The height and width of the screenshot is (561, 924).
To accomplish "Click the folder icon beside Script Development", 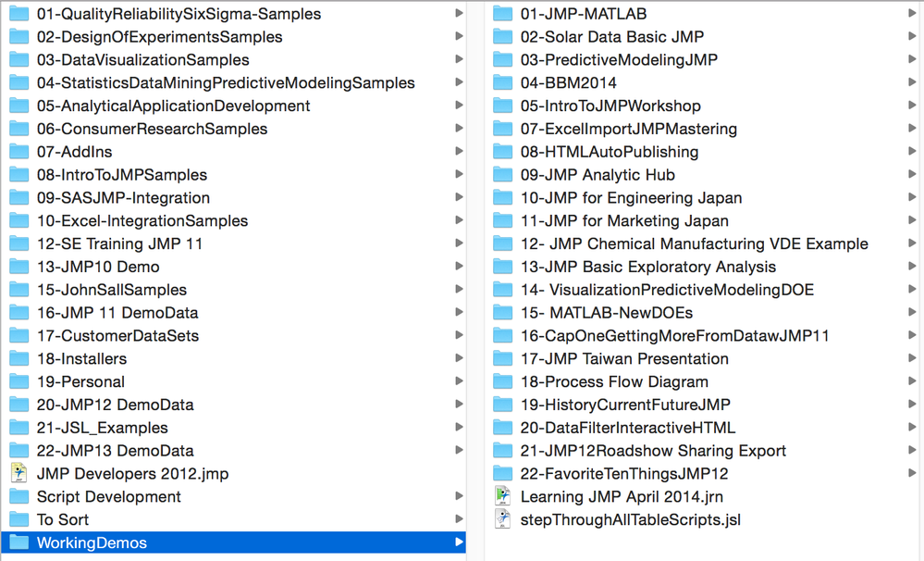I will click(x=18, y=496).
